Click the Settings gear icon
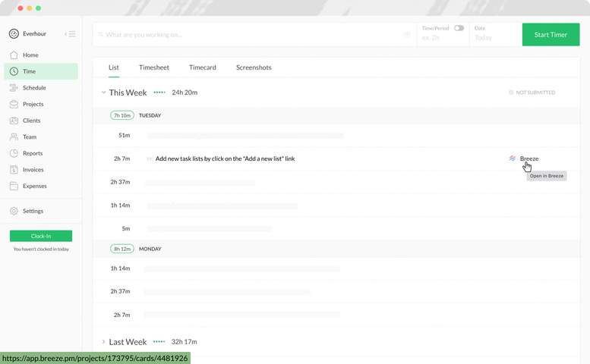The image size is (590, 364). pos(14,211)
